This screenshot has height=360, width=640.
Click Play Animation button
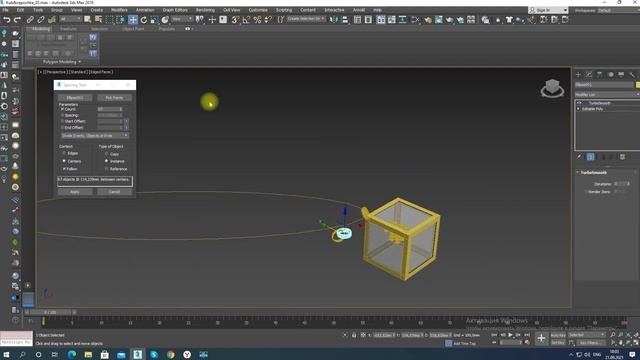pos(510,335)
